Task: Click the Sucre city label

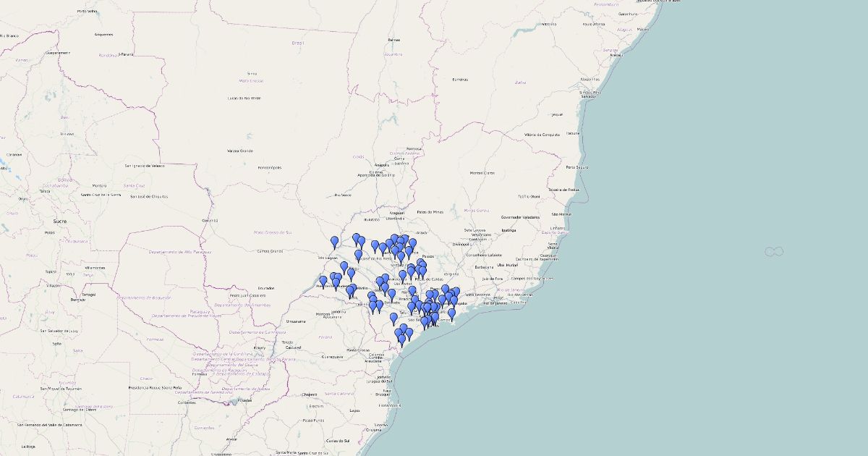Action: click(x=59, y=221)
